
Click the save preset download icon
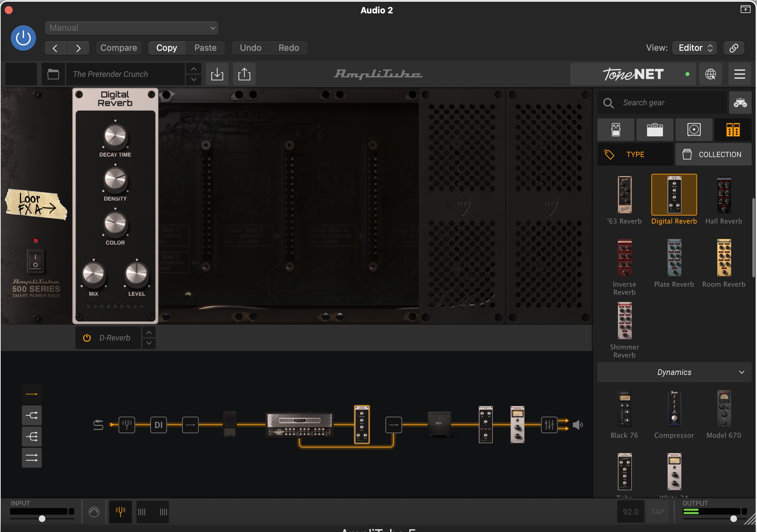pyautogui.click(x=217, y=74)
